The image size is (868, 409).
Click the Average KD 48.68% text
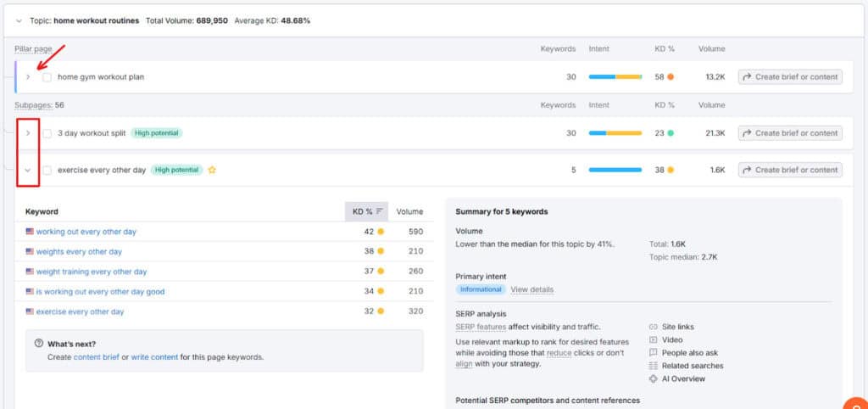click(272, 21)
